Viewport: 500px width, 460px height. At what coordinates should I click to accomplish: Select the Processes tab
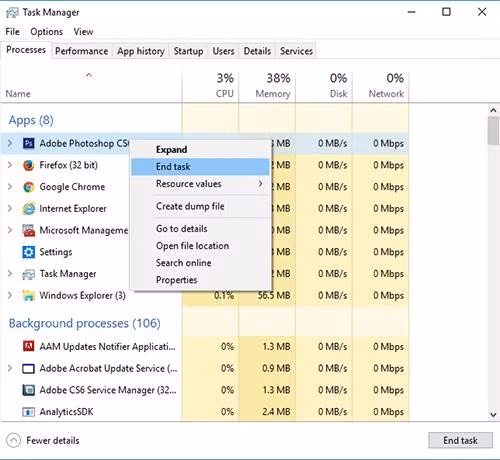[26, 50]
